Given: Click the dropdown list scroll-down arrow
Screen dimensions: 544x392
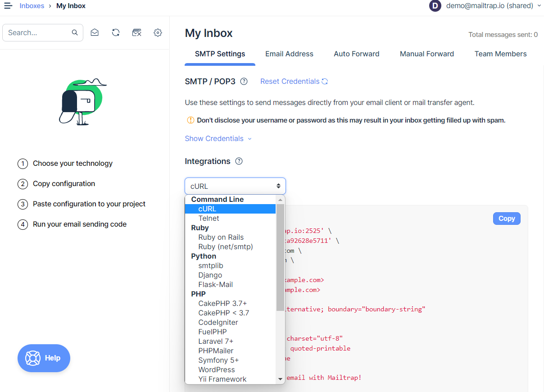Looking at the screenshot, I should pyautogui.click(x=280, y=379).
